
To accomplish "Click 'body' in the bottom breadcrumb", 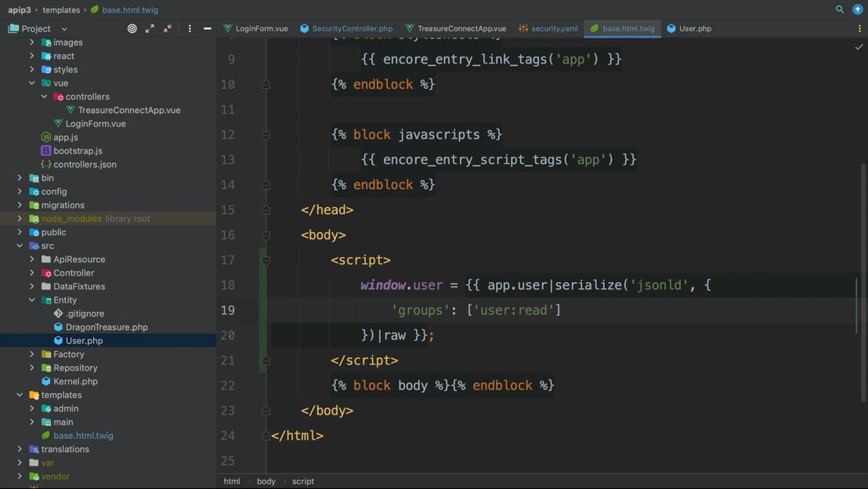I will [266, 481].
